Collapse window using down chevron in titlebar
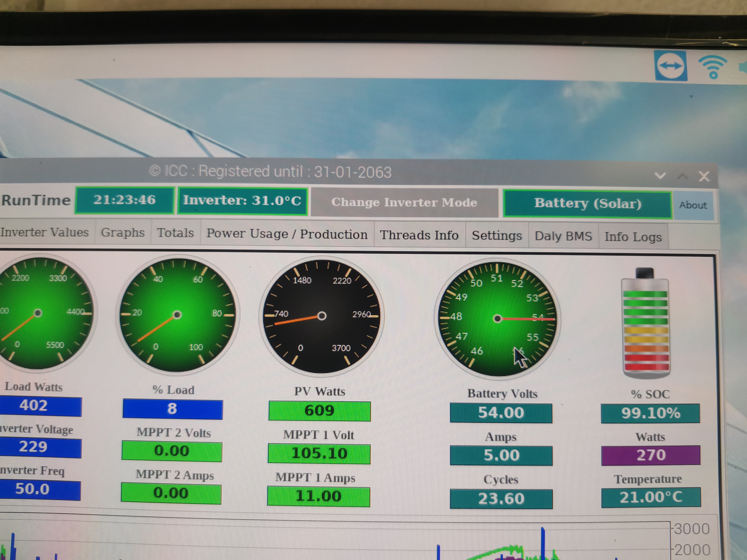Image resolution: width=747 pixels, height=560 pixels. point(660,175)
